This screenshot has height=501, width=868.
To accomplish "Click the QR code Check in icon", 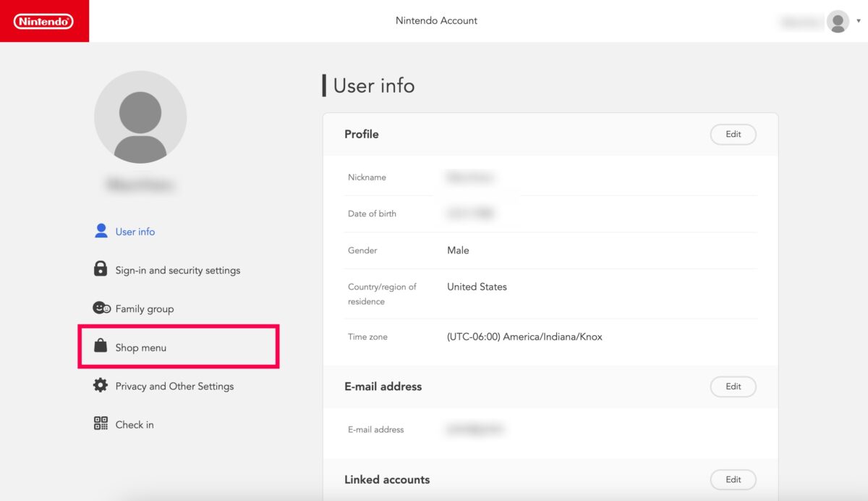I will click(x=101, y=424).
